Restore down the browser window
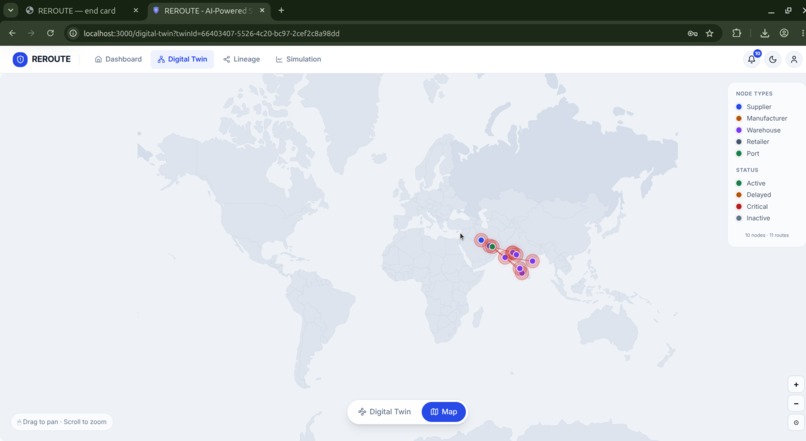 788,11
